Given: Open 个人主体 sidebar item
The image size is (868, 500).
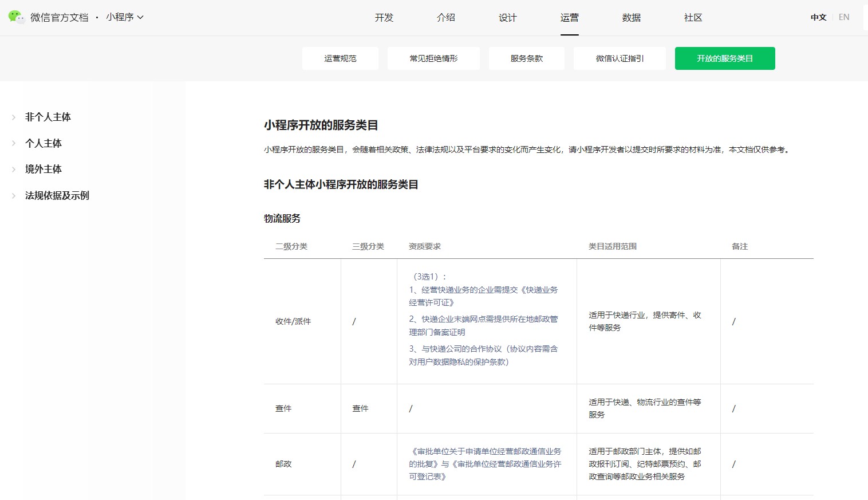Looking at the screenshot, I should pos(44,143).
